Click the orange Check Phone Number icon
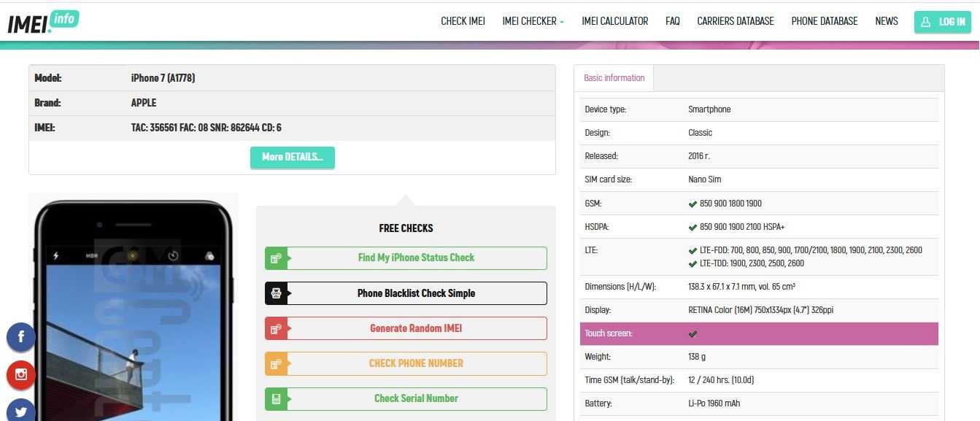The width and height of the screenshot is (980, 421). [276, 363]
